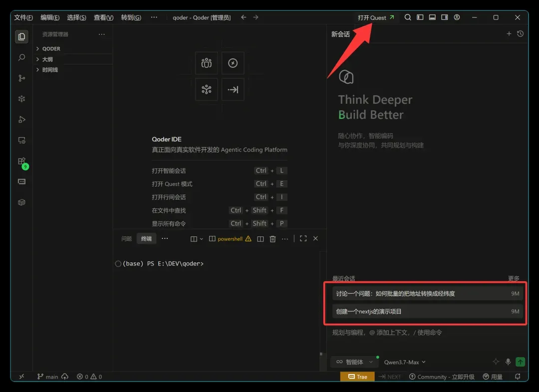The width and height of the screenshot is (539, 392).
Task: Switch to the 终端 tab
Action: [146, 239]
